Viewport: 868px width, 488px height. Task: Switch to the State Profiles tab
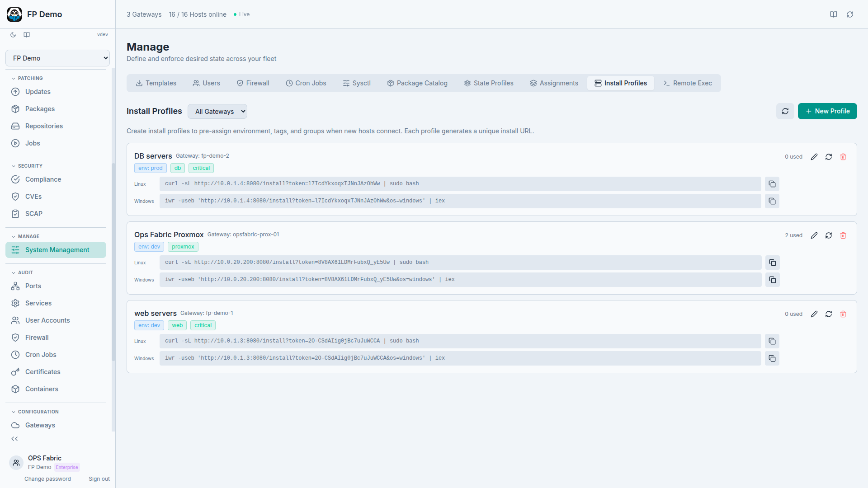(x=489, y=83)
